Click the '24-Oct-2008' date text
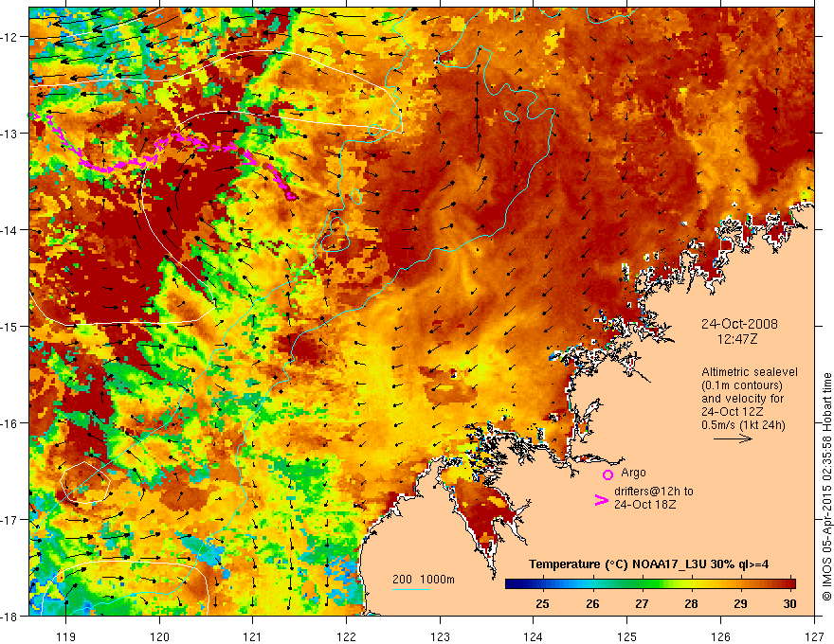 click(x=739, y=324)
